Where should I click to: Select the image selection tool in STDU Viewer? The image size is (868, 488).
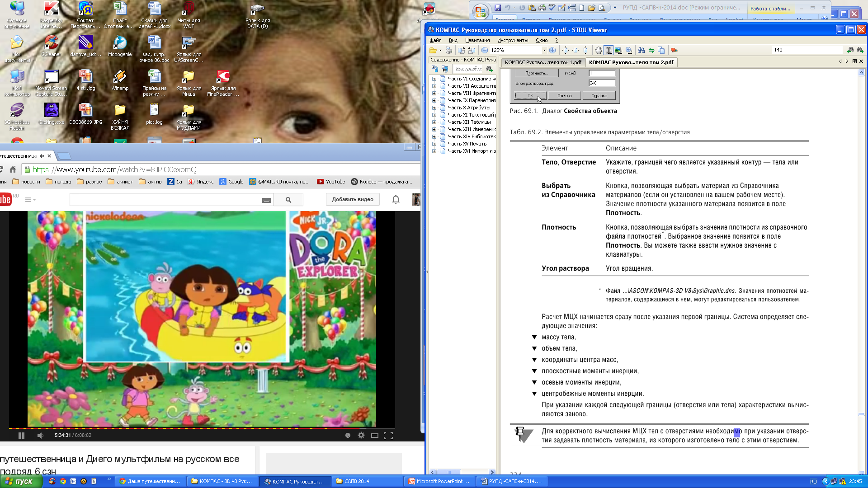point(618,50)
